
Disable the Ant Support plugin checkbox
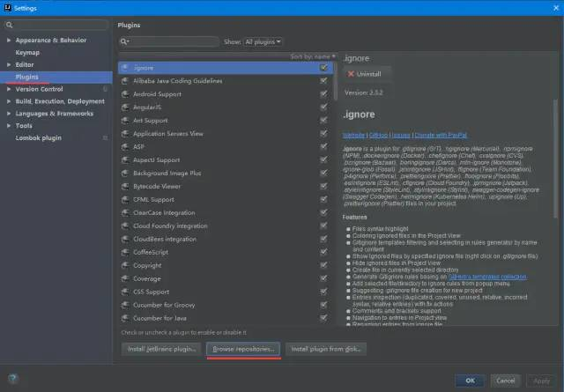click(x=323, y=121)
